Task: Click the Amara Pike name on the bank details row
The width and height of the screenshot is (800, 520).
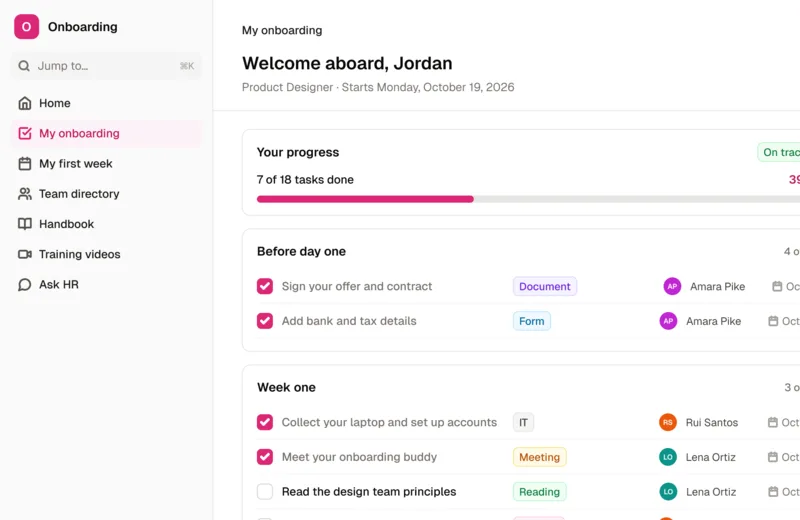Action: point(713,321)
